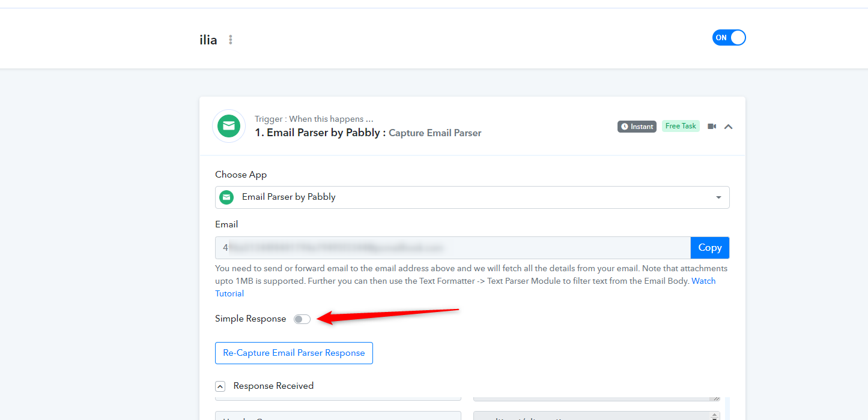Click the Simple Response label
This screenshot has width=868, height=420.
pos(250,319)
